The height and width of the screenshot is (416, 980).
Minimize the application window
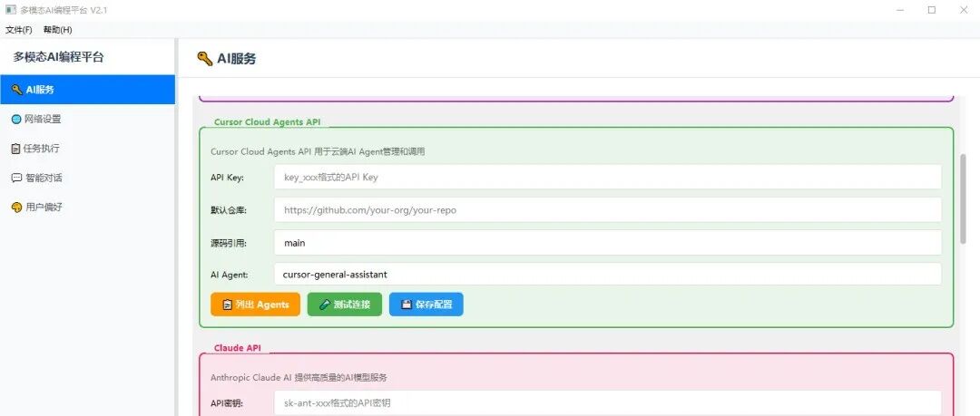click(900, 10)
